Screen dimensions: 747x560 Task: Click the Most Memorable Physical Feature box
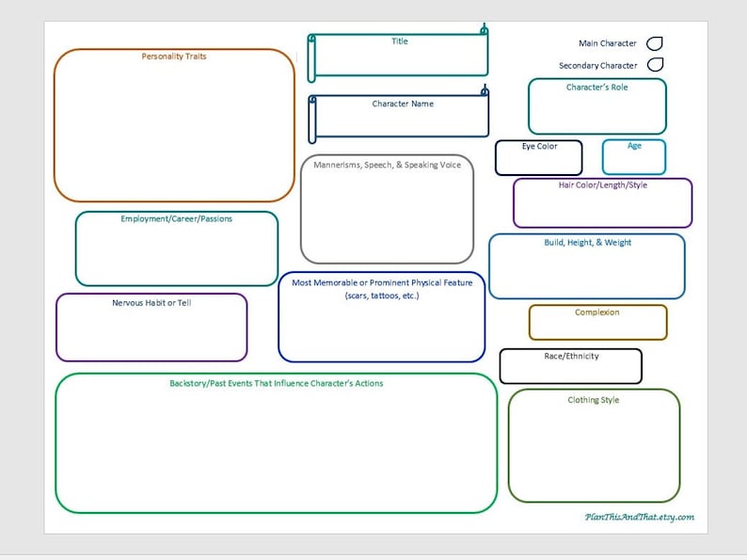point(382,317)
